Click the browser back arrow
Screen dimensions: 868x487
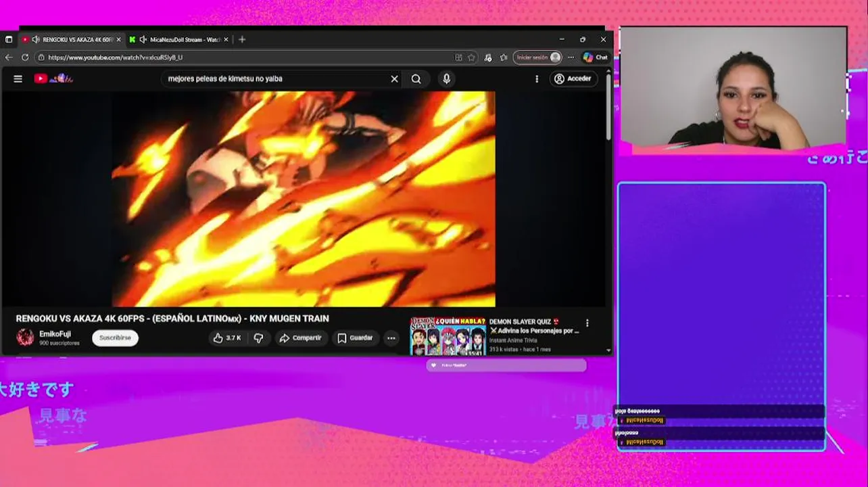point(9,57)
